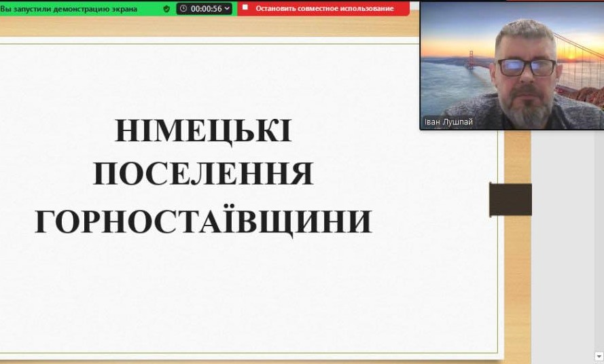
Task: Stop screen sharing with the red button
Action: [323, 9]
